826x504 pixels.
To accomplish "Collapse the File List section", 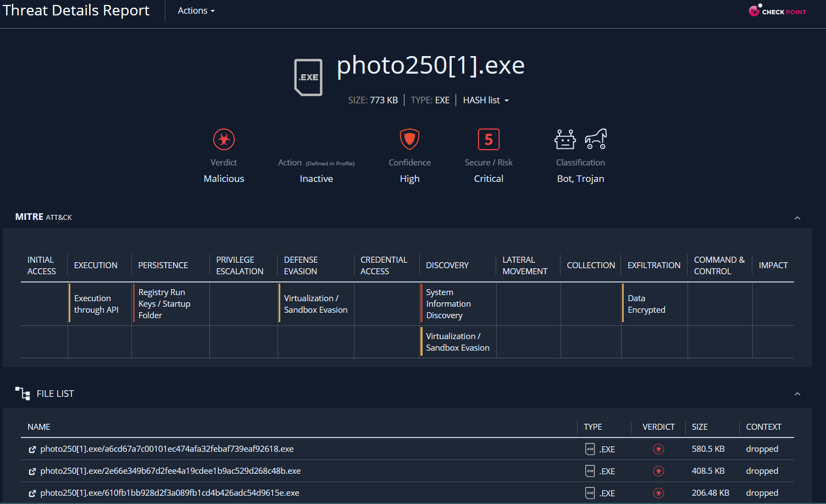I will (797, 394).
